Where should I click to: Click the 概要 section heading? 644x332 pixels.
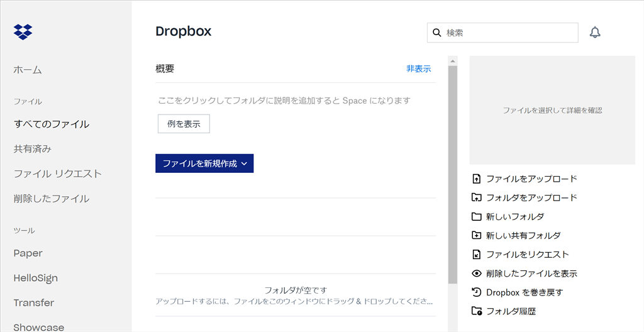165,69
